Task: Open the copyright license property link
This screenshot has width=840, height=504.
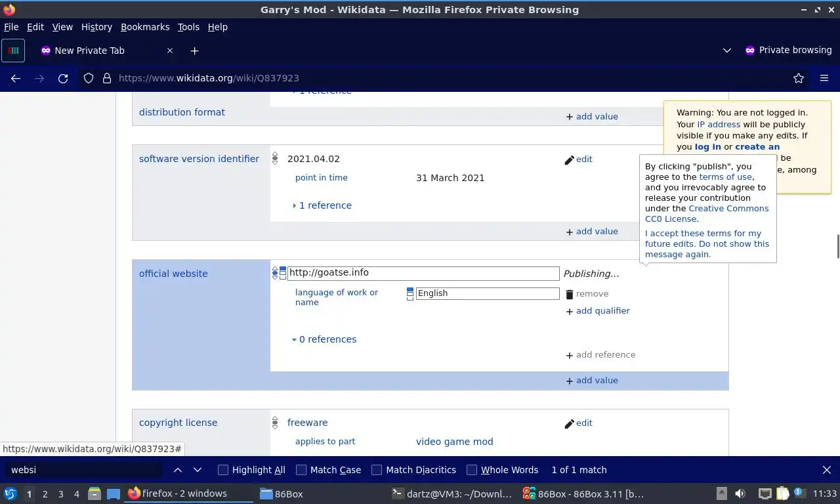Action: point(178,423)
